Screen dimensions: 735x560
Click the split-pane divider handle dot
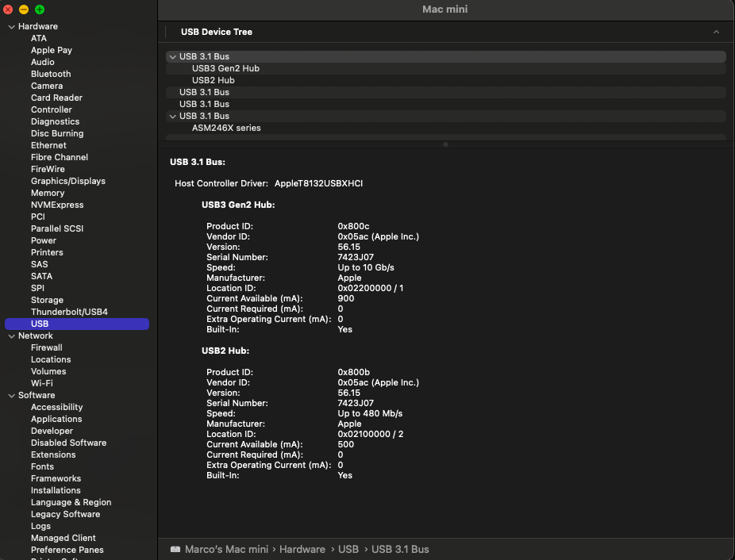[x=446, y=144]
